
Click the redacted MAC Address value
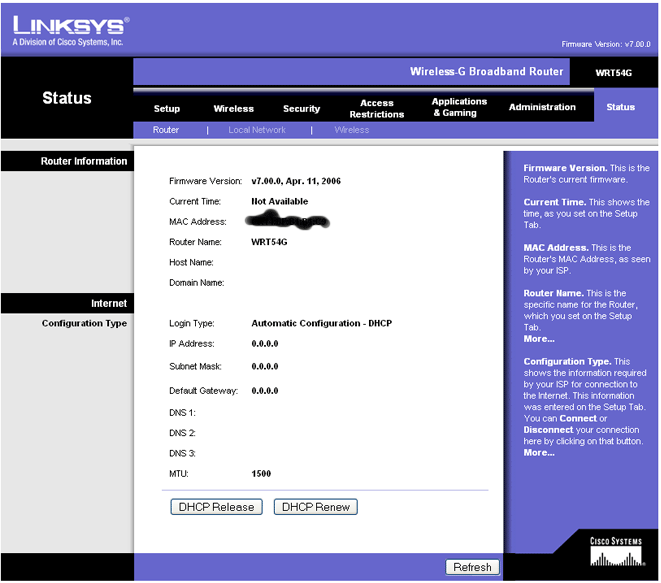(x=288, y=220)
